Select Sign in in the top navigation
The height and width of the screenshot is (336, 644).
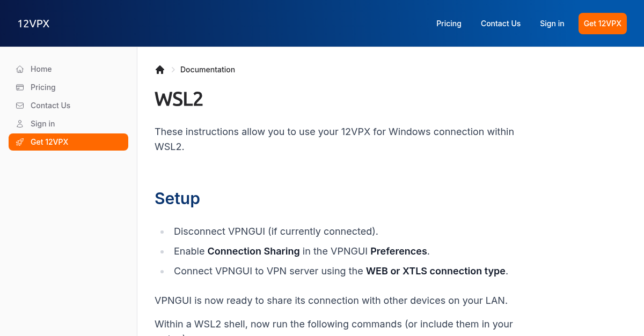tap(552, 24)
